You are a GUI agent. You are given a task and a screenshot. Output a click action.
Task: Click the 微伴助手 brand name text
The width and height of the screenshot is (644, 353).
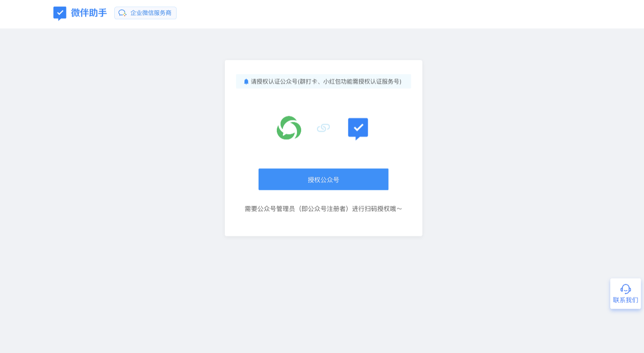coord(89,13)
